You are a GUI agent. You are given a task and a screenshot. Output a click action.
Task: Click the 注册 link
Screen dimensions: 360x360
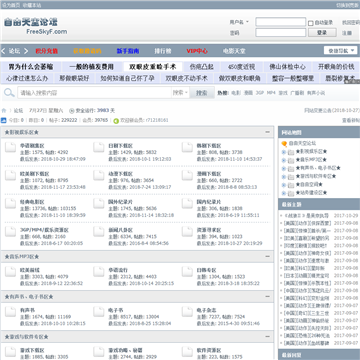click(x=347, y=33)
